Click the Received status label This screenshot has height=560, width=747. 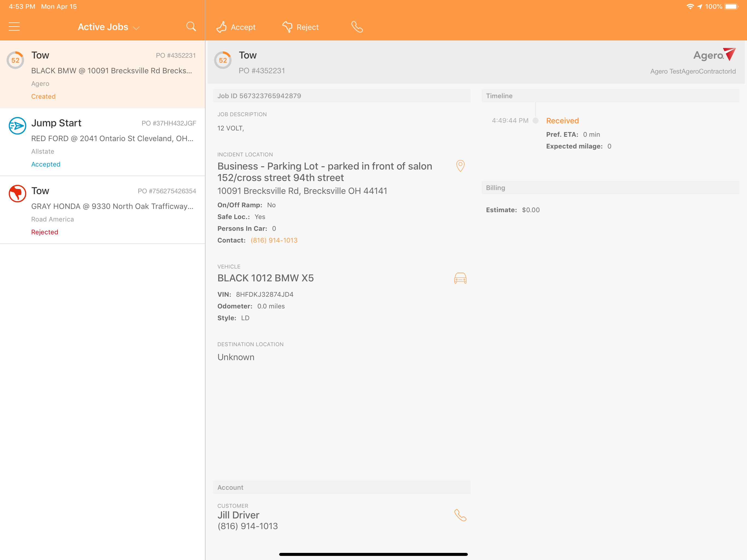[x=562, y=121]
